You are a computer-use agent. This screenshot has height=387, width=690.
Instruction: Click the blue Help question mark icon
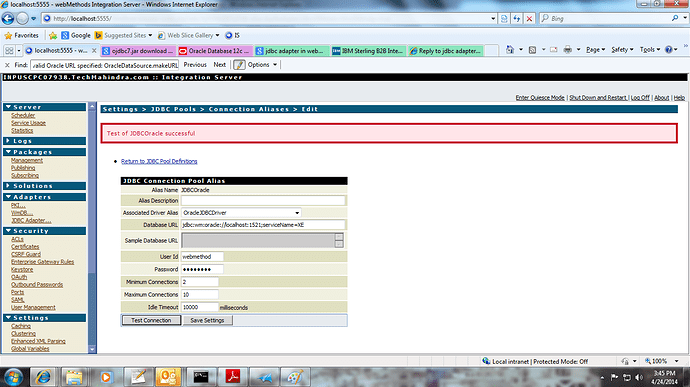click(x=669, y=50)
